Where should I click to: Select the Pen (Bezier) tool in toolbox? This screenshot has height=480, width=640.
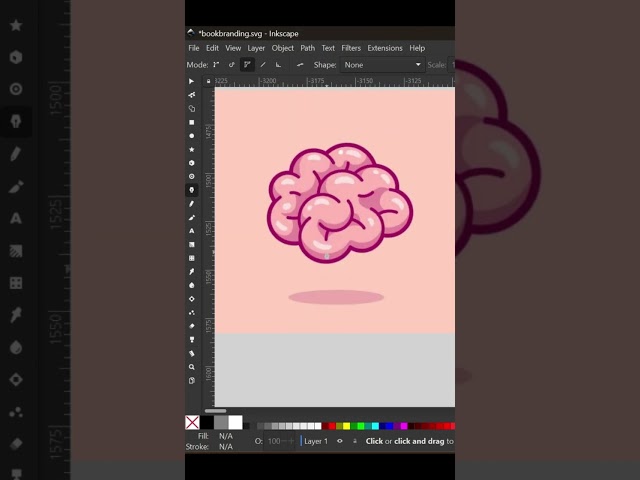click(191, 190)
